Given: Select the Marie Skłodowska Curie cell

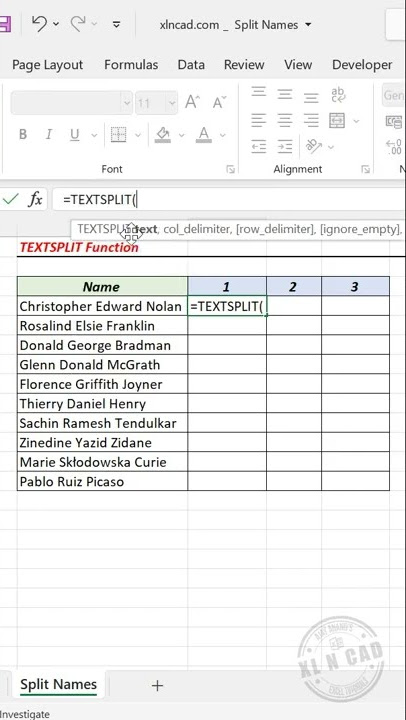Looking at the screenshot, I should (x=102, y=462).
